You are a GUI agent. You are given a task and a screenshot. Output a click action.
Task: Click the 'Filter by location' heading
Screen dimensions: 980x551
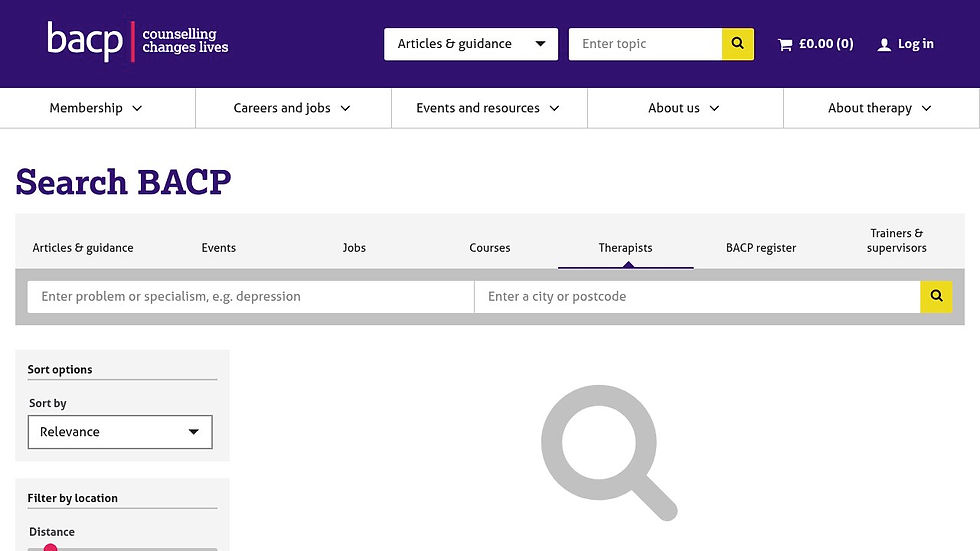tap(72, 498)
